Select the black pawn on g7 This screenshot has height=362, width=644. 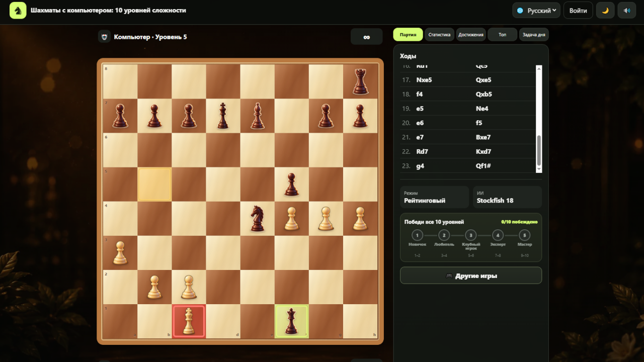click(326, 116)
